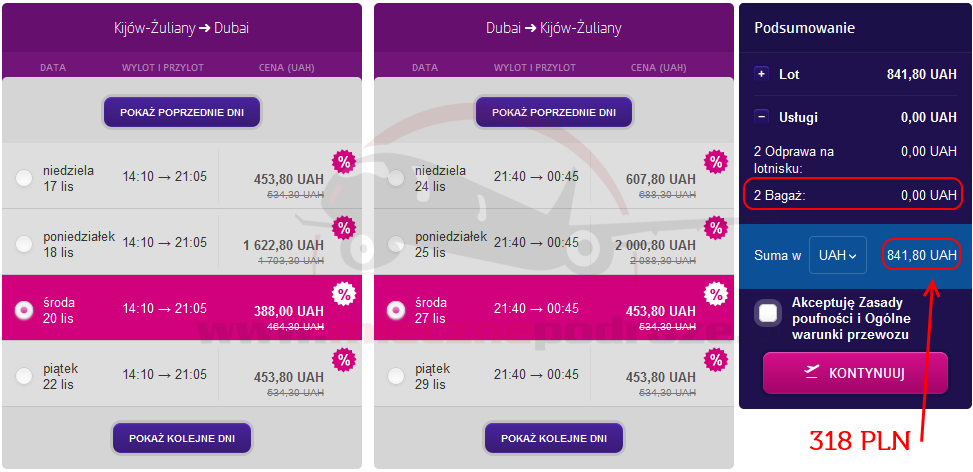The width and height of the screenshot is (973, 472).
Task: Click Dubai to Kijów-Żuliany route header
Action: [x=554, y=28]
